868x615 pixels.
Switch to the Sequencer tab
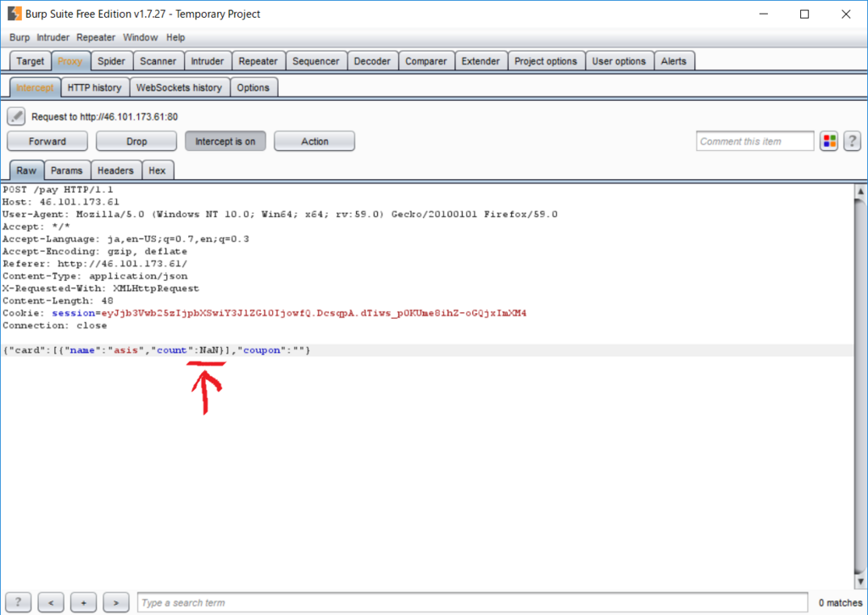pos(315,61)
